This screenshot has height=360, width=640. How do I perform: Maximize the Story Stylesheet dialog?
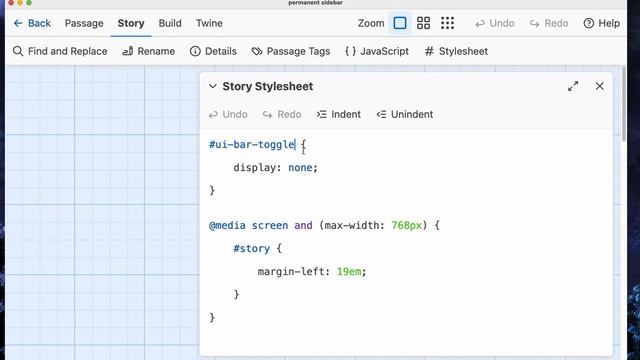pyautogui.click(x=573, y=86)
